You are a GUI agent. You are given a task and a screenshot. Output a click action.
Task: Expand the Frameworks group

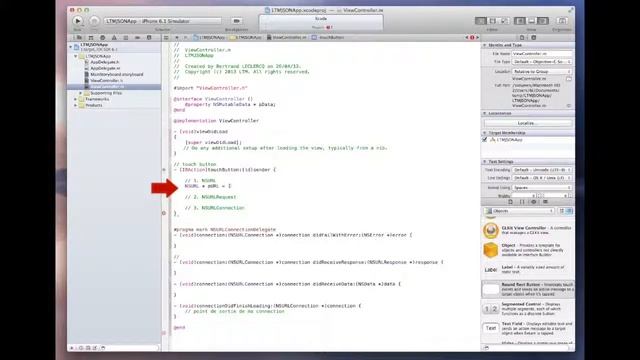76,99
